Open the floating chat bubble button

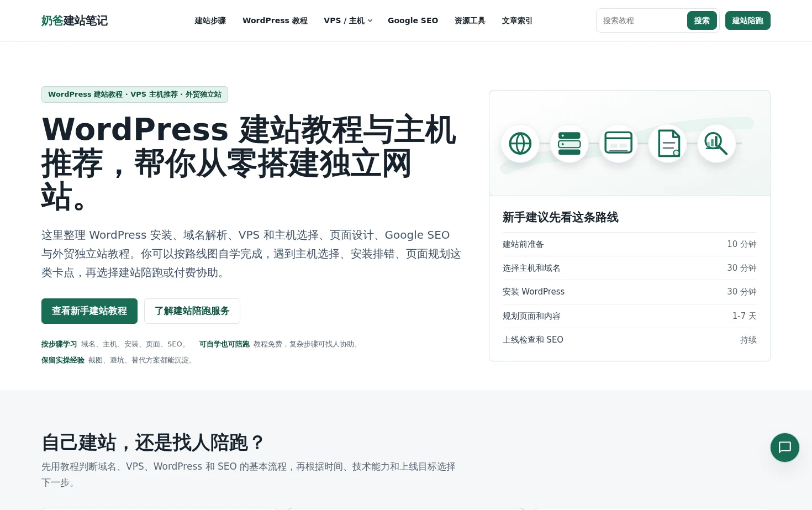(785, 448)
